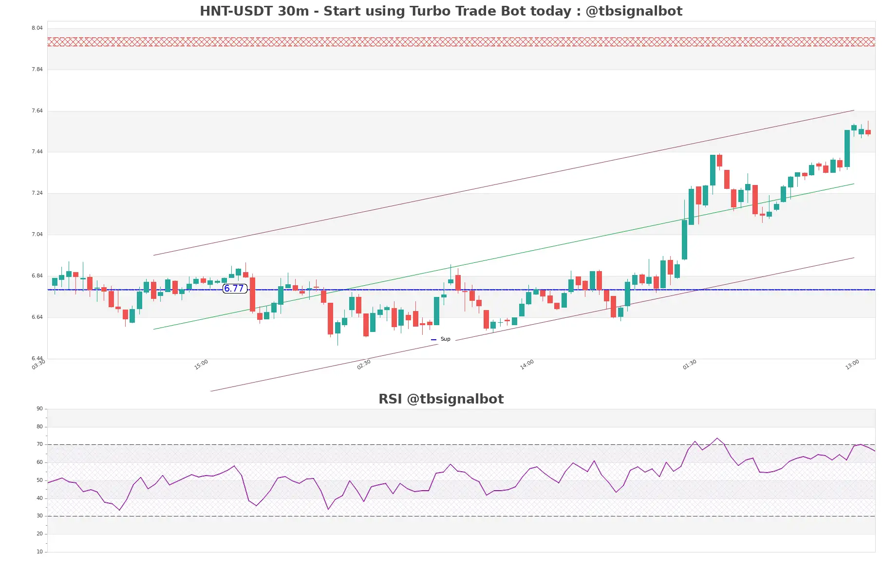Click the RSI 80 axis label
882x588 pixels.
pyautogui.click(x=39, y=427)
